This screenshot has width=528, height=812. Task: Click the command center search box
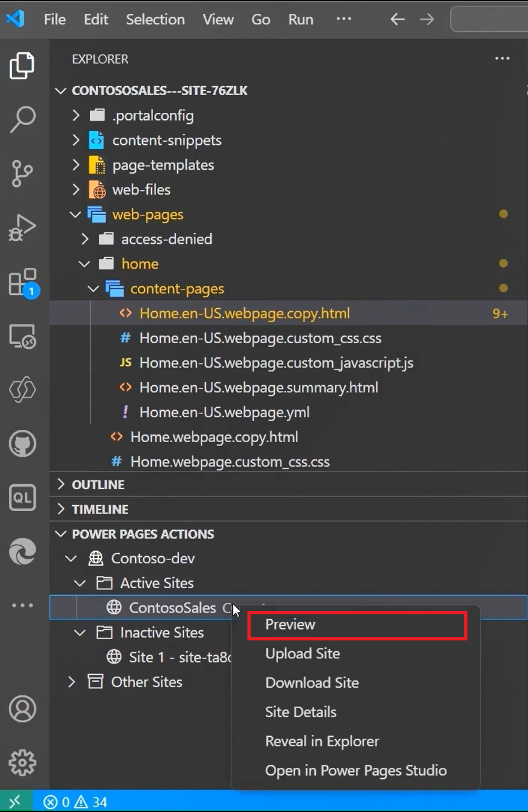pos(489,19)
